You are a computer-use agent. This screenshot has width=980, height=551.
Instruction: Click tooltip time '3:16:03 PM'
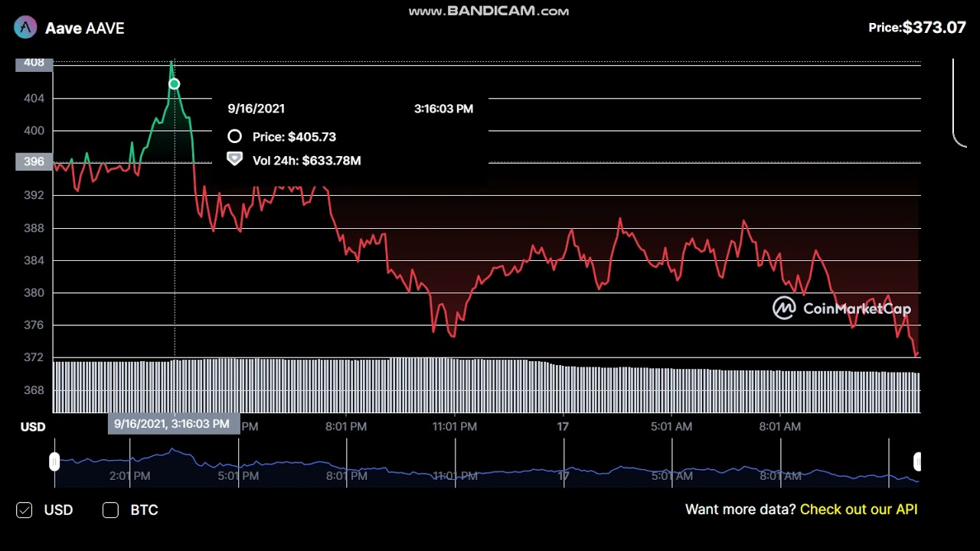[x=443, y=109]
